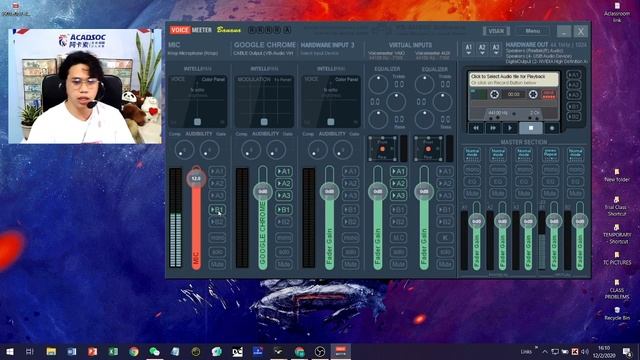Select input device for MIC strip

(193, 53)
